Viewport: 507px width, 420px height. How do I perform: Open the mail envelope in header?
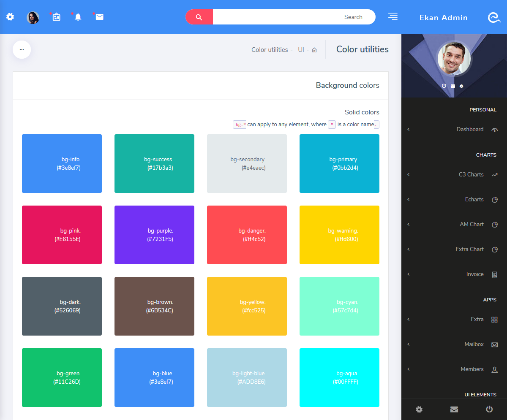[x=99, y=17]
